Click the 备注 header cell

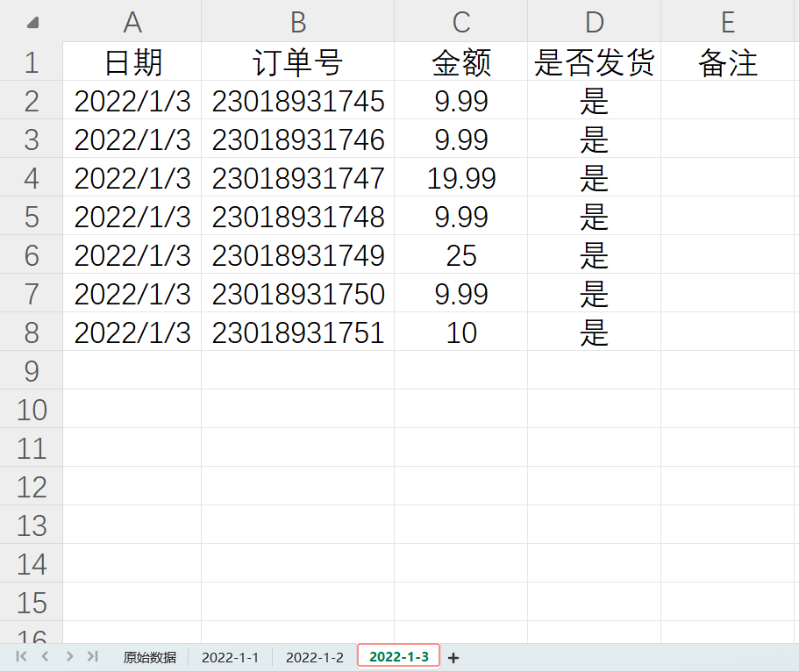[728, 61]
